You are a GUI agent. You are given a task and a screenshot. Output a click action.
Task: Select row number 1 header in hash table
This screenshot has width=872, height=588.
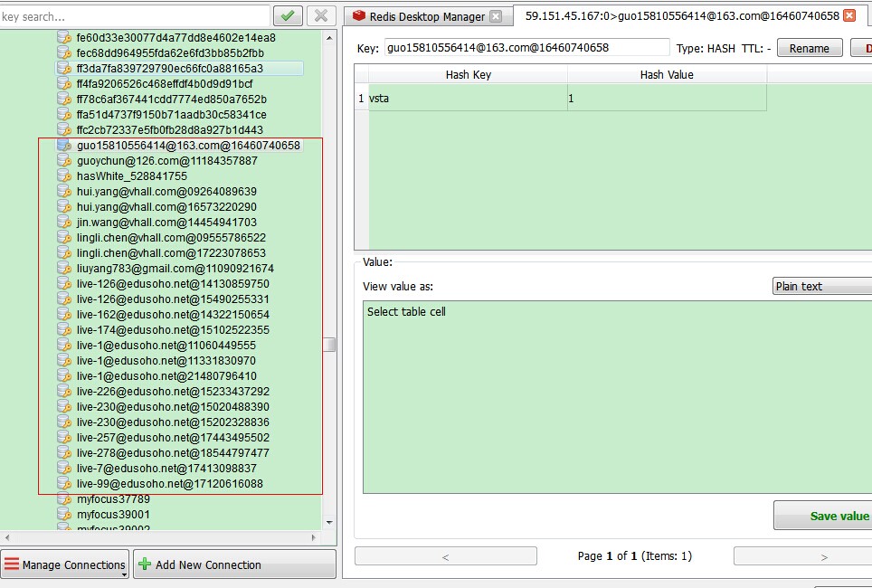[x=361, y=98]
